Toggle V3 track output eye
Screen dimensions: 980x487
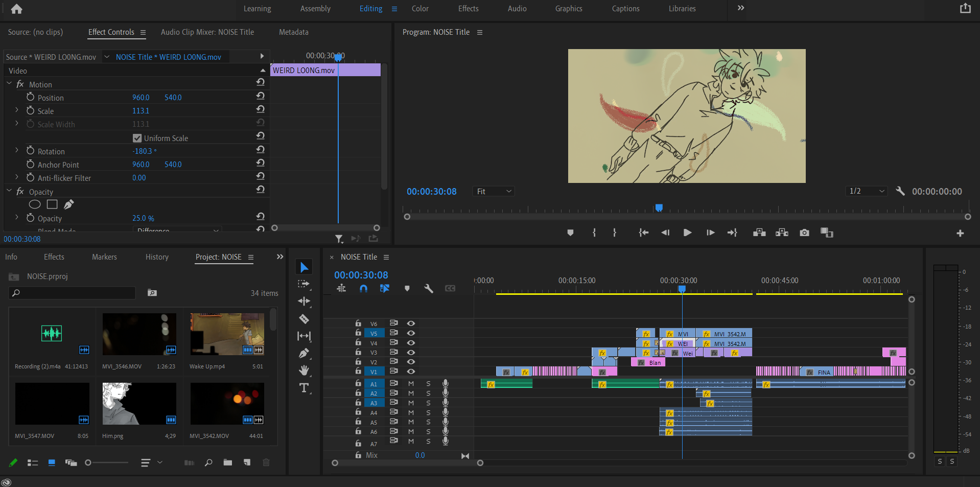(411, 353)
